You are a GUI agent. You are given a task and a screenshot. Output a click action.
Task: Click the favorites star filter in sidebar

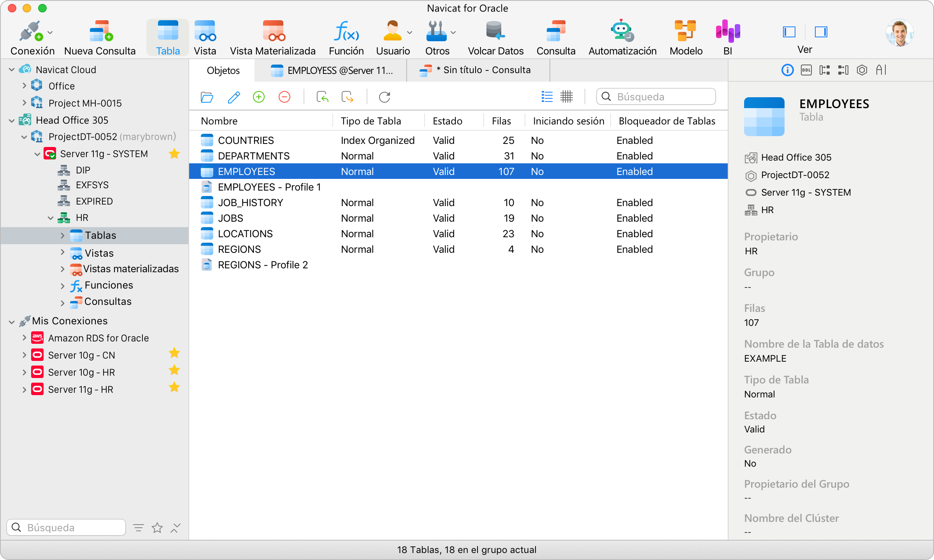pos(157,528)
